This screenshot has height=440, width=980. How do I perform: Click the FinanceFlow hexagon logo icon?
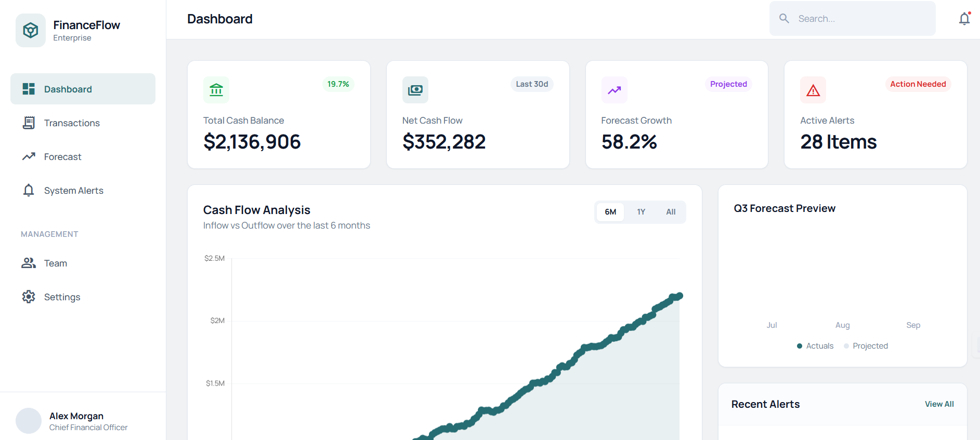31,31
